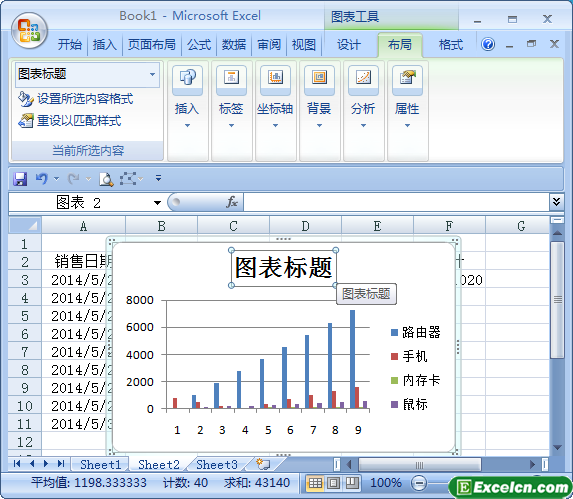Expand the 属性 dropdown arrow
The width and height of the screenshot is (573, 499).
point(407,125)
